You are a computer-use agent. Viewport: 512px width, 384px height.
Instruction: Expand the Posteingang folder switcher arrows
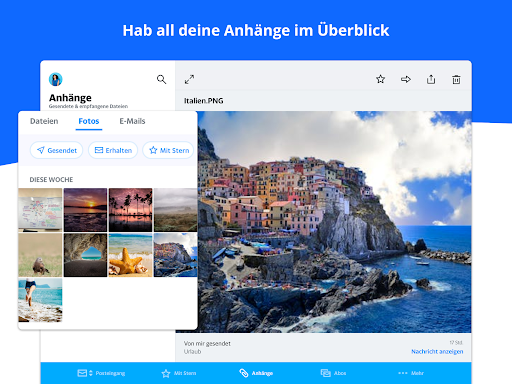(x=91, y=373)
